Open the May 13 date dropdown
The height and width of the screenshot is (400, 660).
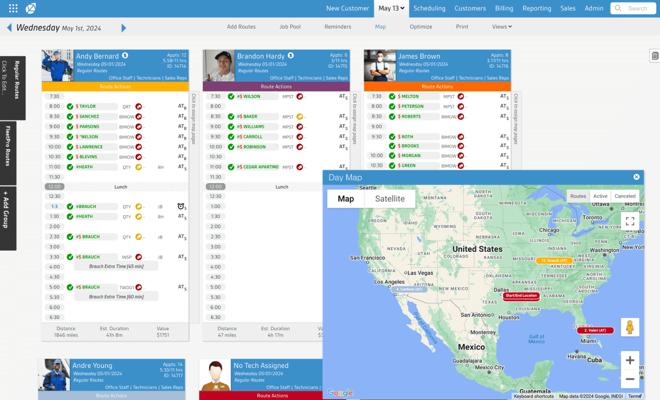(x=391, y=8)
